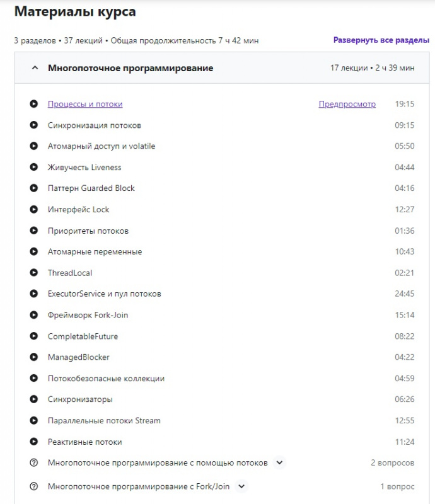The height and width of the screenshot is (504, 435).
Task: Click play icon beside Синхронизация потоков
Action: coord(34,125)
